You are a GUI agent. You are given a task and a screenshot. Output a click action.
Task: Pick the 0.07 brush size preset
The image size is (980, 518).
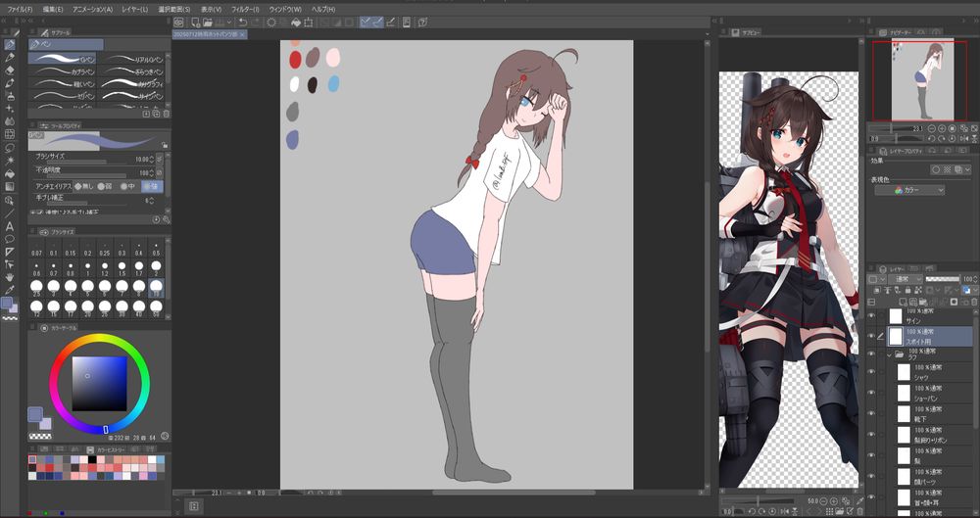click(37, 249)
